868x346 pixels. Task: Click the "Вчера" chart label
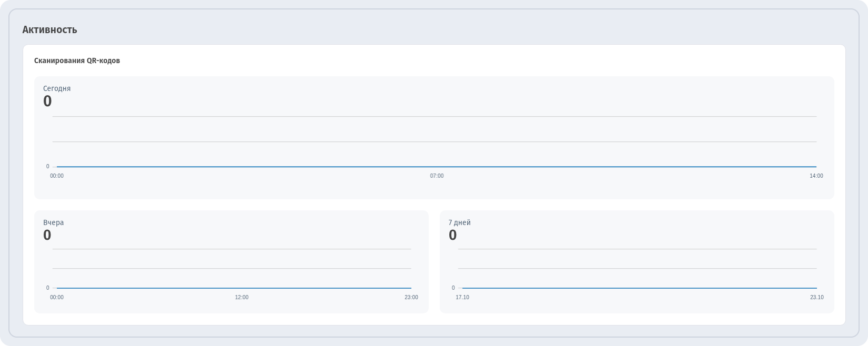(53, 222)
